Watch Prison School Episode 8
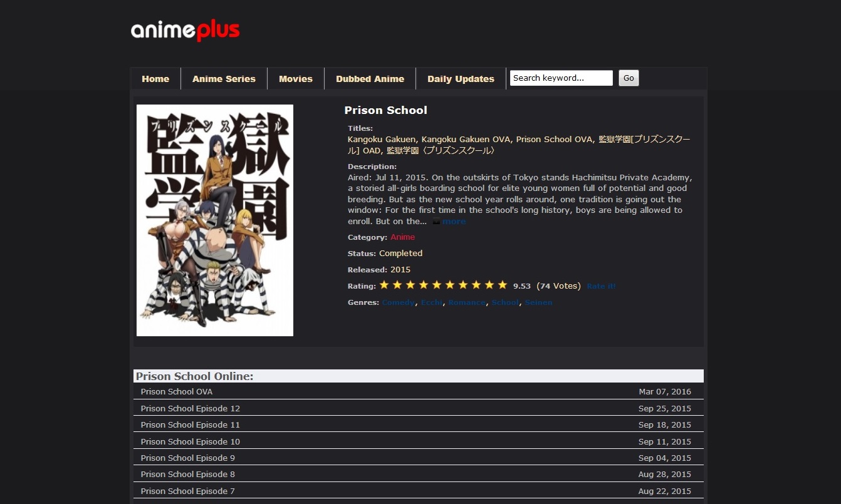This screenshot has height=504, width=841. (x=188, y=474)
